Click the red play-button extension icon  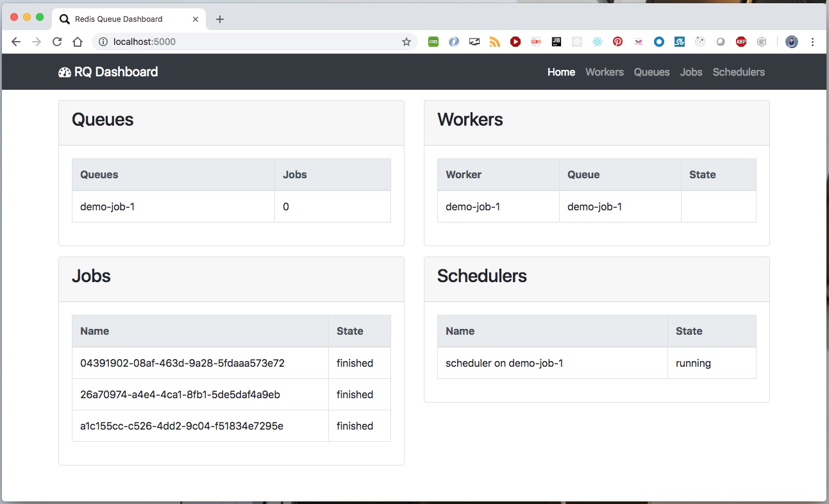(x=515, y=42)
